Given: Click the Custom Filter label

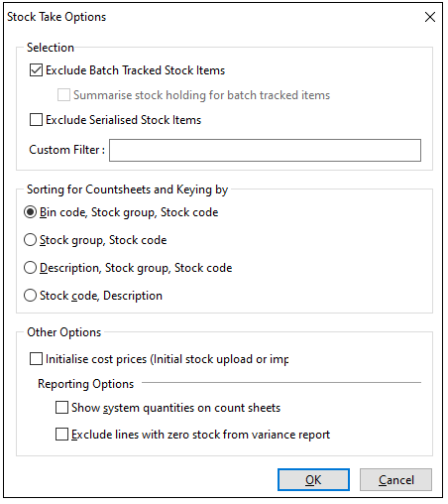Looking at the screenshot, I should (x=67, y=150).
